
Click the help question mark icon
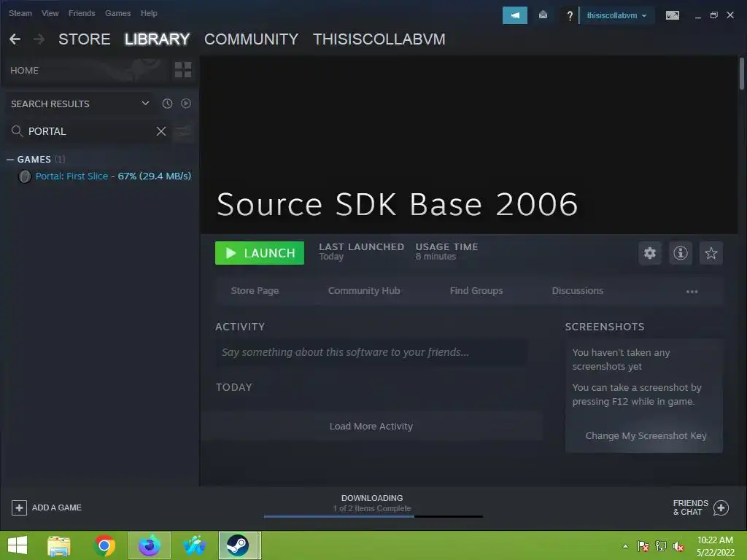tap(569, 16)
